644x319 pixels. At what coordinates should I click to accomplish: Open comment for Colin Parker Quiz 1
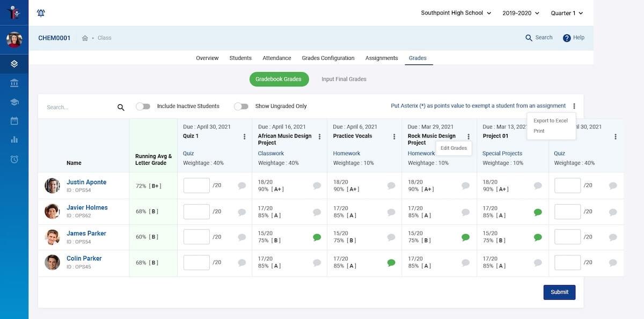coord(241,263)
